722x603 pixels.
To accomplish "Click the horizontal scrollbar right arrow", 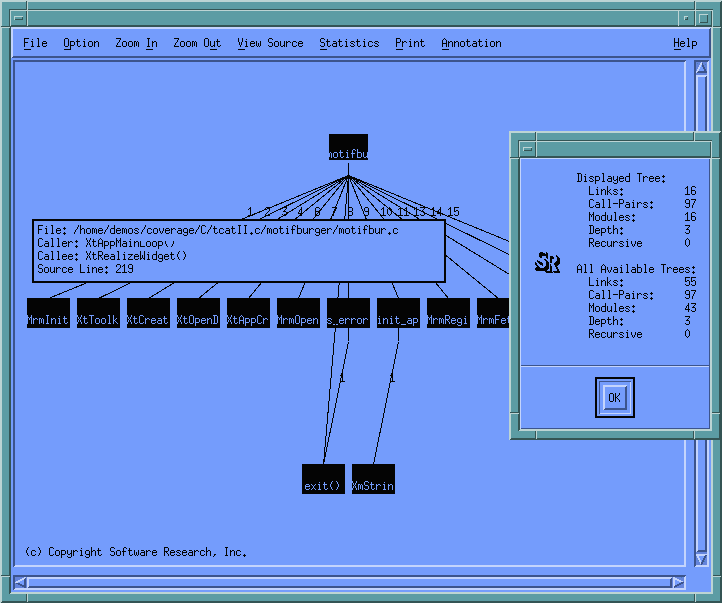I will click(x=679, y=582).
